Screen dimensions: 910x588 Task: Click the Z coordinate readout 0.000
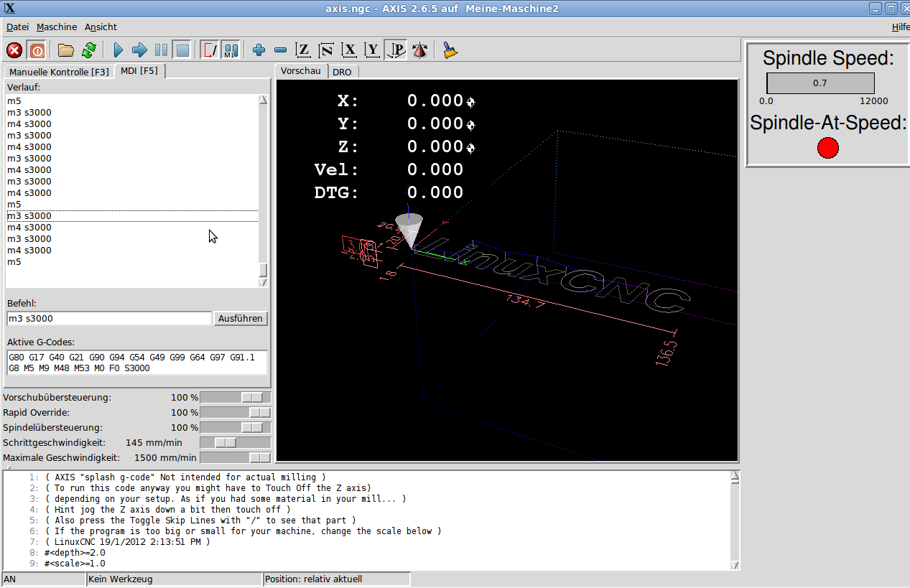(435, 146)
